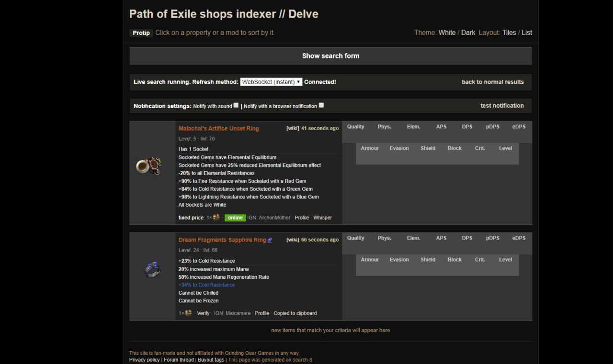The width and height of the screenshot is (613, 364).
Task: Click '50% increased Mana Regeneration Rate' mod
Action: (x=224, y=277)
